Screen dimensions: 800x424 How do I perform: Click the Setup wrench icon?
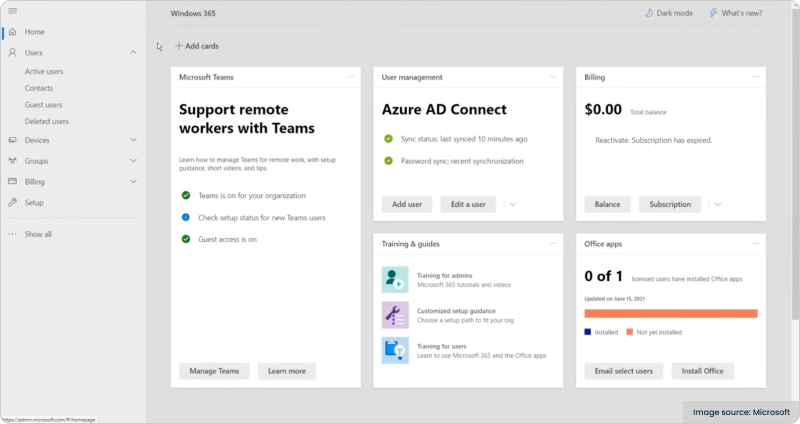[x=13, y=203]
